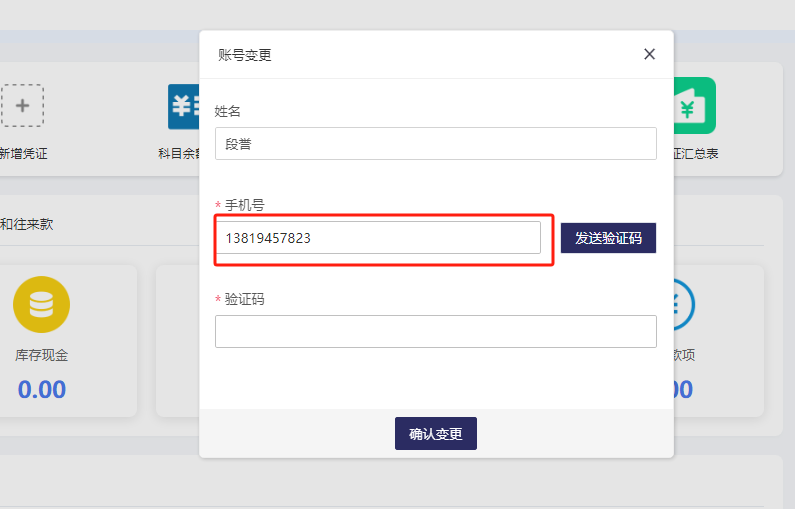
Task: Click the 账号变更 dialog title
Action: pyautogui.click(x=245, y=55)
